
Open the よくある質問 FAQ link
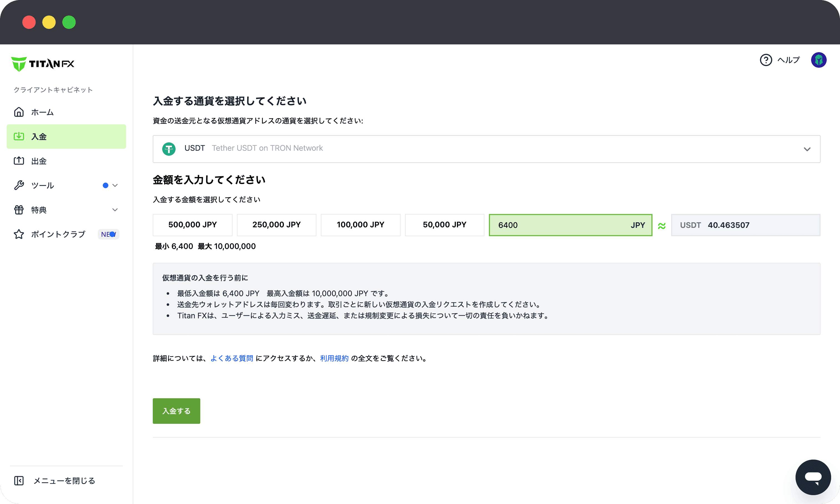231,358
